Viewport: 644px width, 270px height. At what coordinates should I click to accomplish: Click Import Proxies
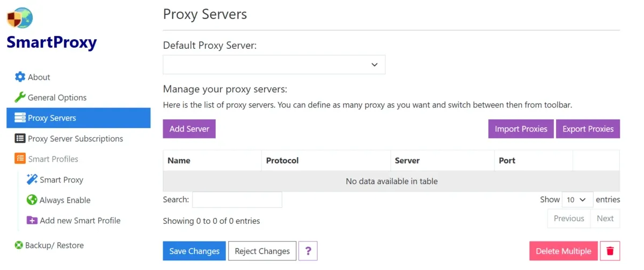[x=521, y=129]
